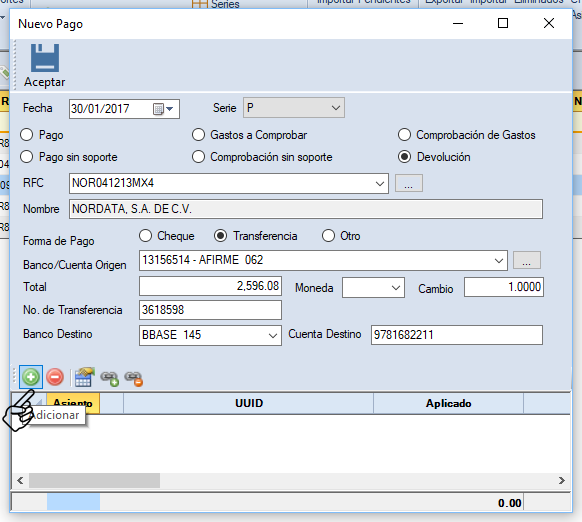Click the chain link with green plus
Image resolution: width=582 pixels, height=522 pixels.
[x=109, y=378]
